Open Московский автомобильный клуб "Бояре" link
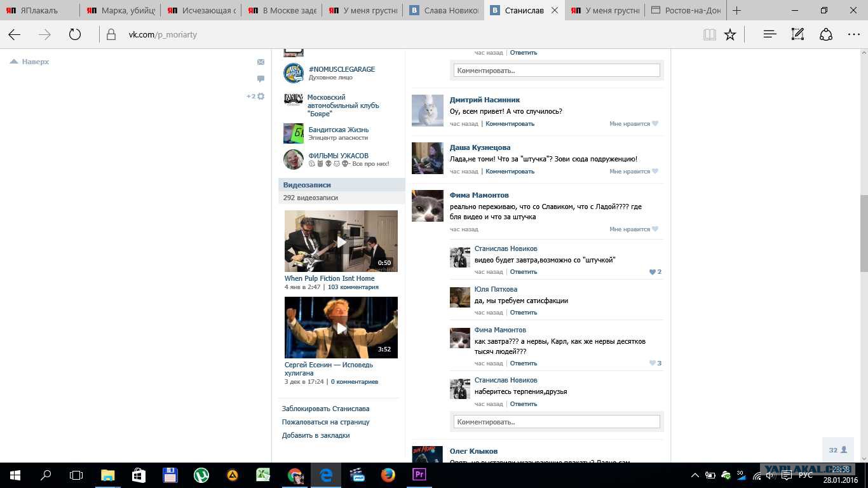The height and width of the screenshot is (488, 868). pyautogui.click(x=343, y=105)
